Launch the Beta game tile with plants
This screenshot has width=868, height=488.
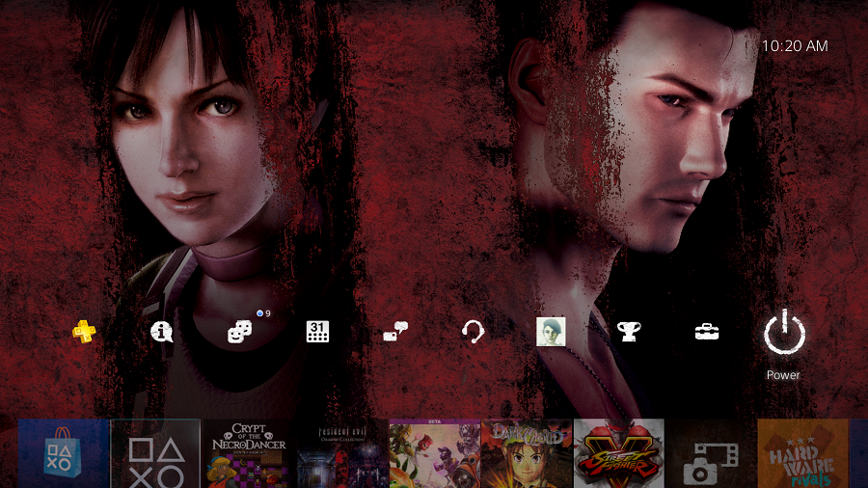click(434, 453)
